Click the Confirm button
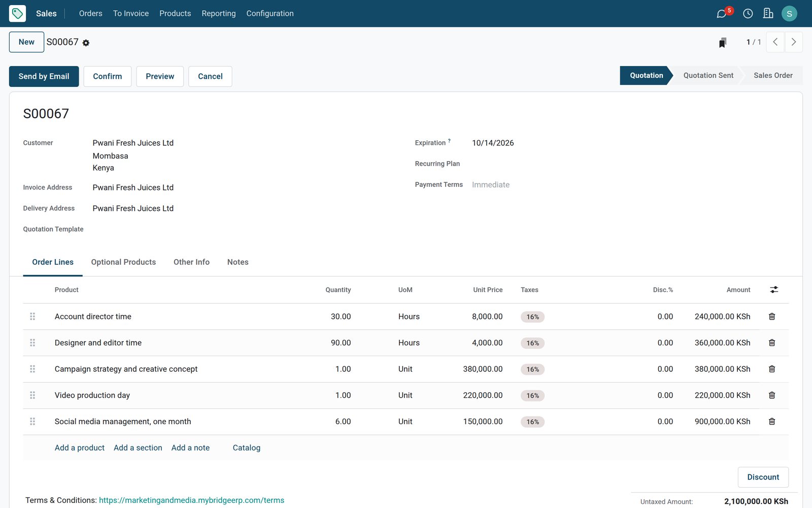The image size is (812, 508). point(108,76)
